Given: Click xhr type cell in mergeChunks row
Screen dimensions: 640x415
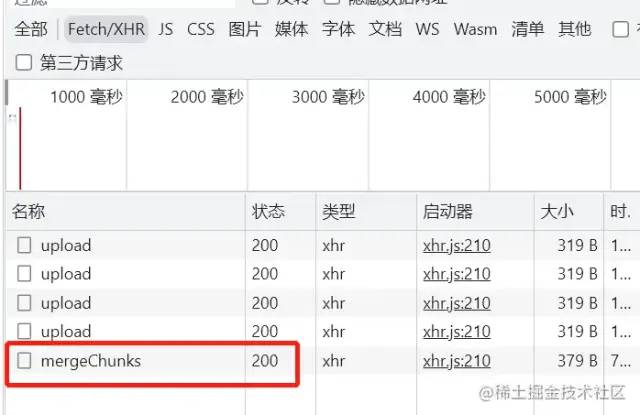Looking at the screenshot, I should click(333, 361).
